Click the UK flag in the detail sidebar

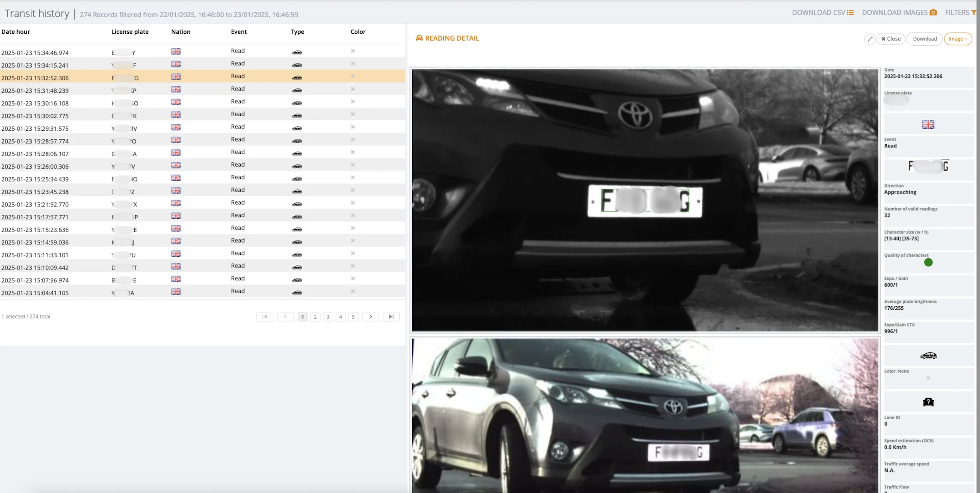click(928, 124)
